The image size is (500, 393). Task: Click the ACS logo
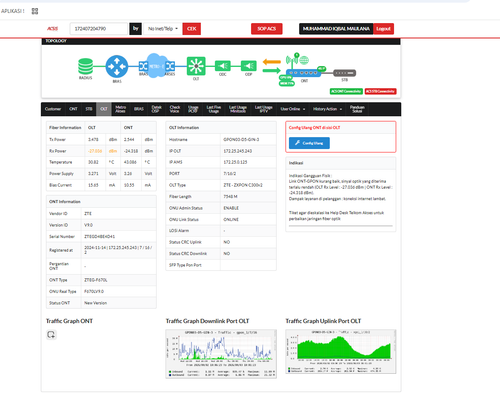point(52,29)
